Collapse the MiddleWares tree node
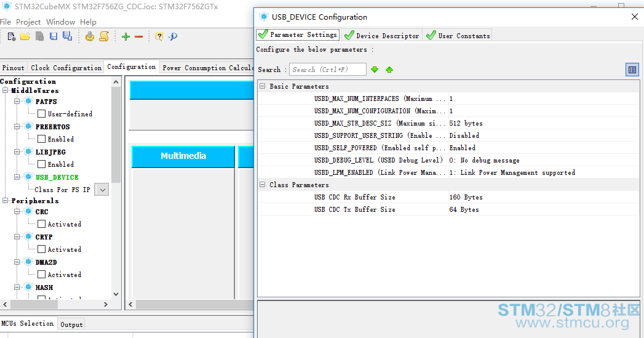The width and height of the screenshot is (644, 338). [x=6, y=90]
